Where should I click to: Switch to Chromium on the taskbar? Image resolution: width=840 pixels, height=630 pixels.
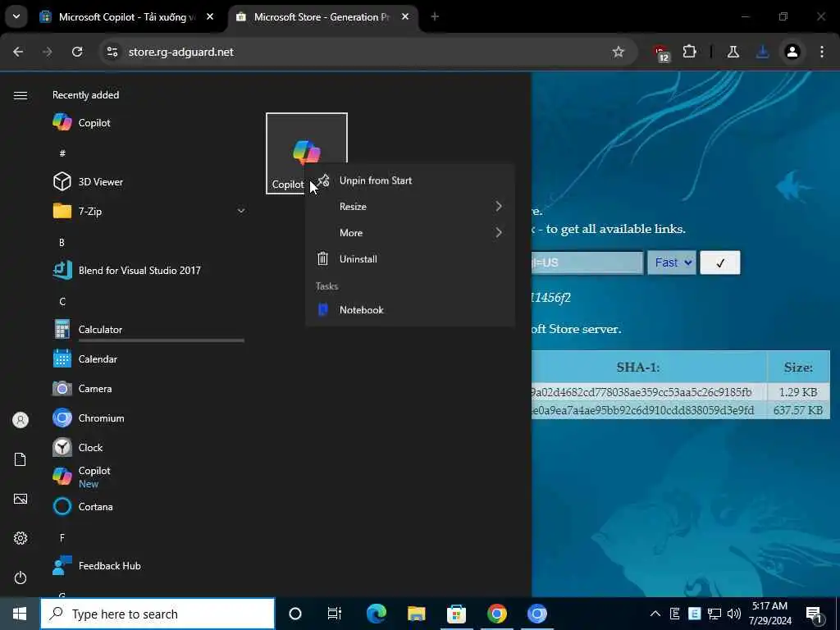click(x=536, y=614)
